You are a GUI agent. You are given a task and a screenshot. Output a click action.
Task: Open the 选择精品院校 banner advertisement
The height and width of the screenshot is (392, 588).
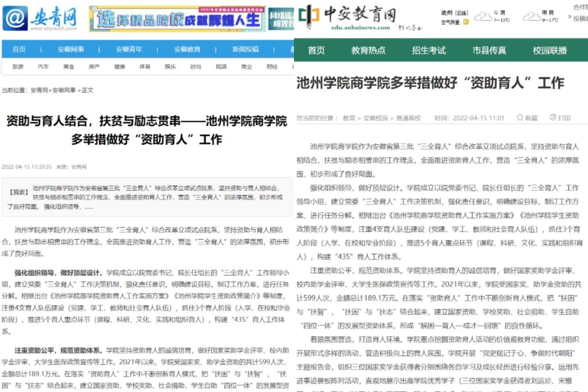(x=177, y=19)
